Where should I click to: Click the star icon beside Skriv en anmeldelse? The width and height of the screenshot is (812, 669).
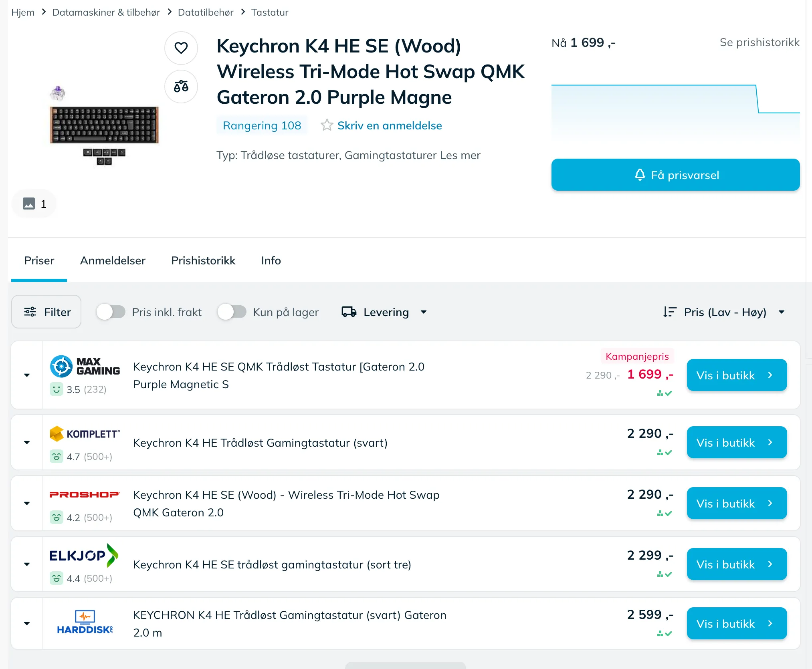tap(327, 125)
